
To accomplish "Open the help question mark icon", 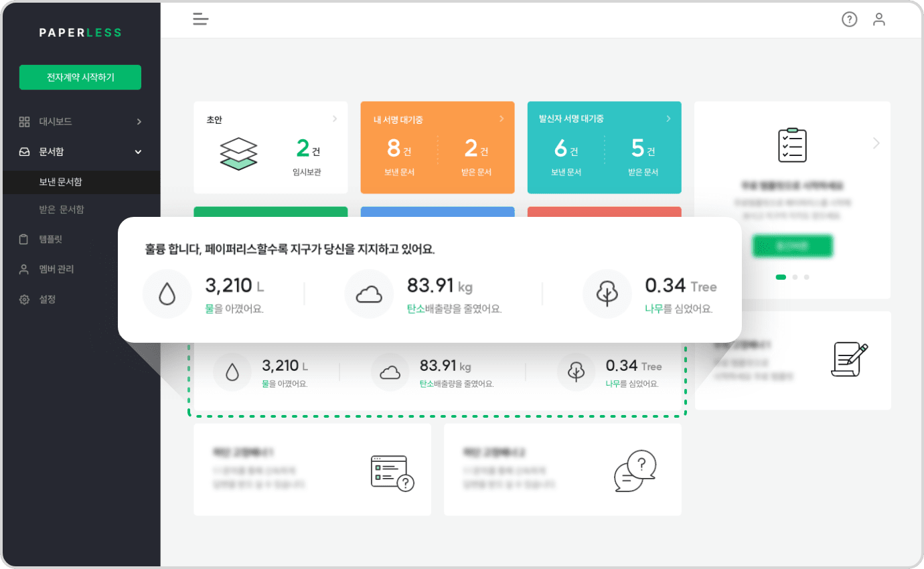I will [849, 19].
